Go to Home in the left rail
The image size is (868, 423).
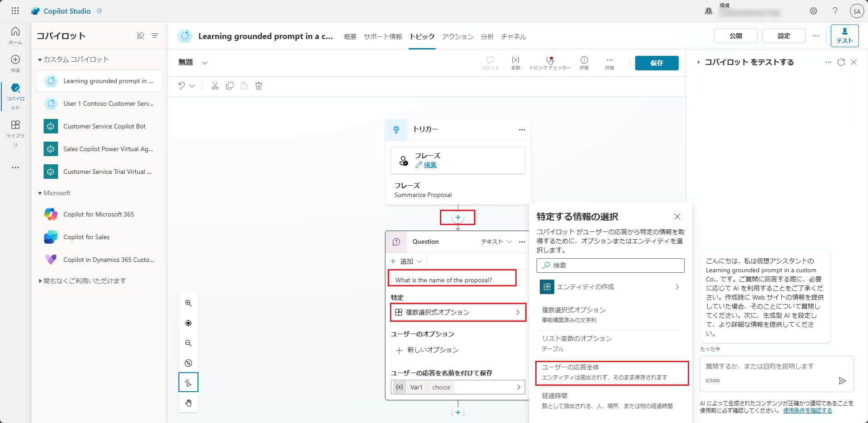[15, 35]
